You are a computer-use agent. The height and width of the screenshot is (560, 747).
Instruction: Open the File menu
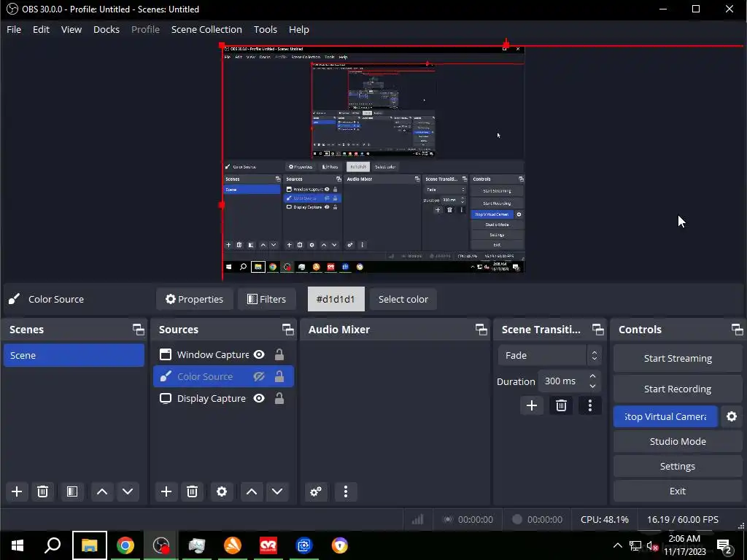coord(14,29)
